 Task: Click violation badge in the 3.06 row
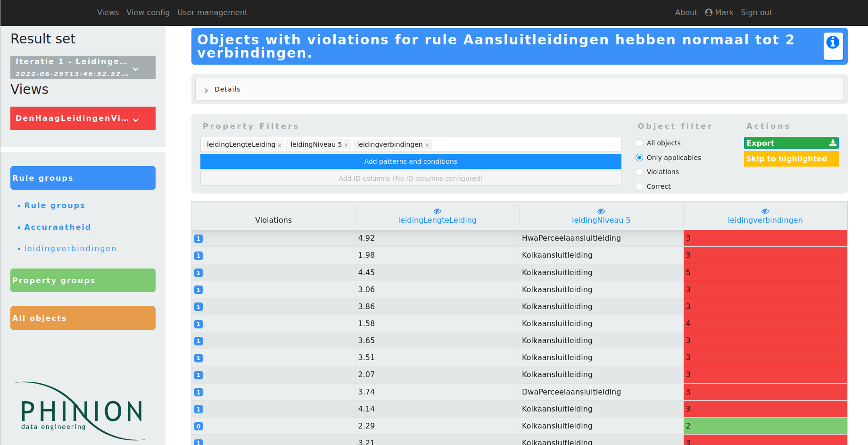[198, 290]
